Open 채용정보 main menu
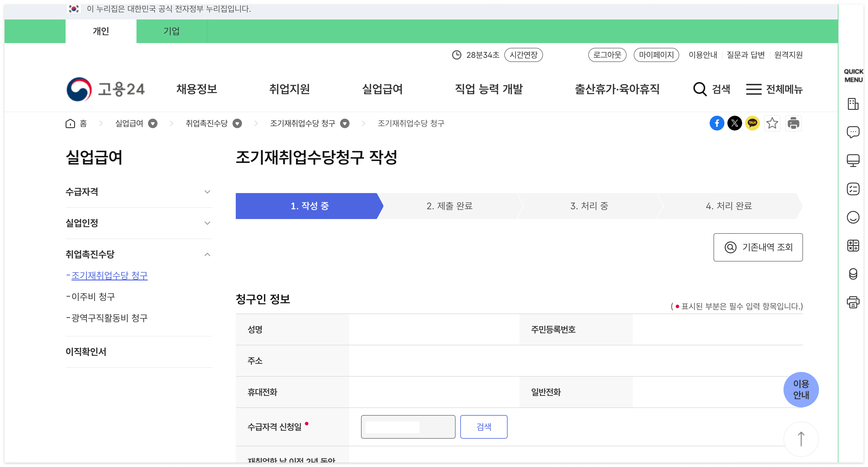The image size is (868, 467). pyautogui.click(x=196, y=89)
